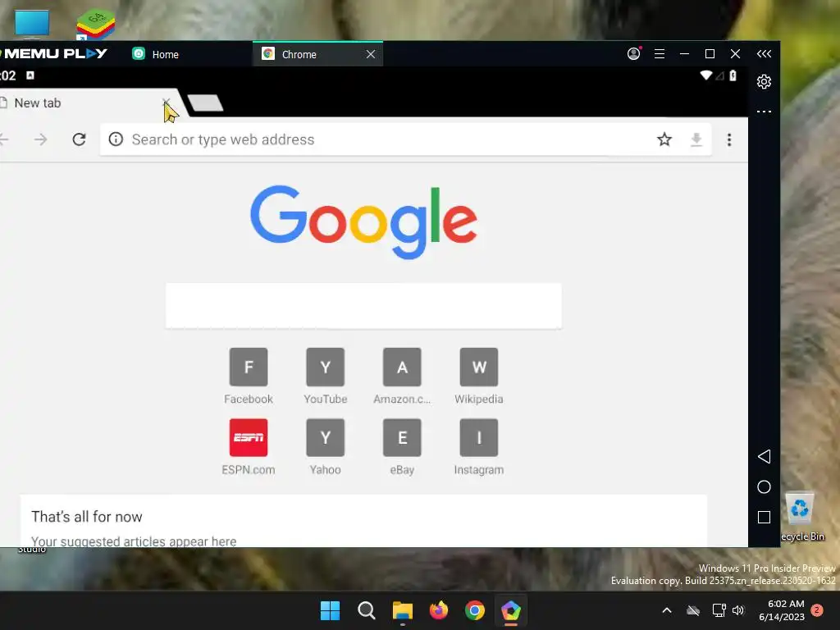Close the New tab browser tab

click(x=166, y=103)
